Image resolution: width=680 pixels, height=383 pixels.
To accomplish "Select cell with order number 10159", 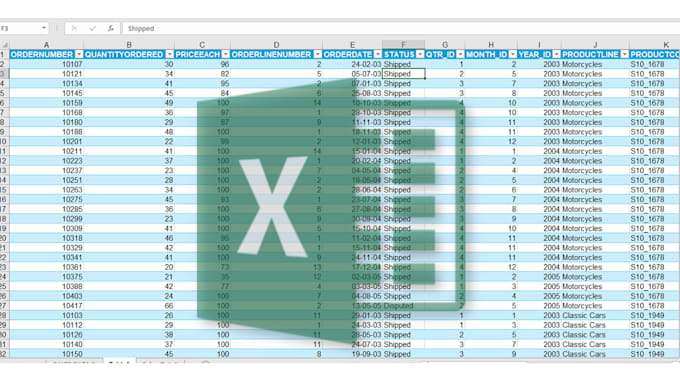I will point(46,103).
